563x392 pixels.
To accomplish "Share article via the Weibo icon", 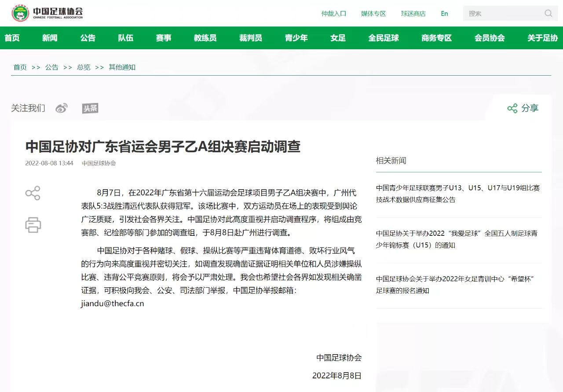I will tap(62, 108).
